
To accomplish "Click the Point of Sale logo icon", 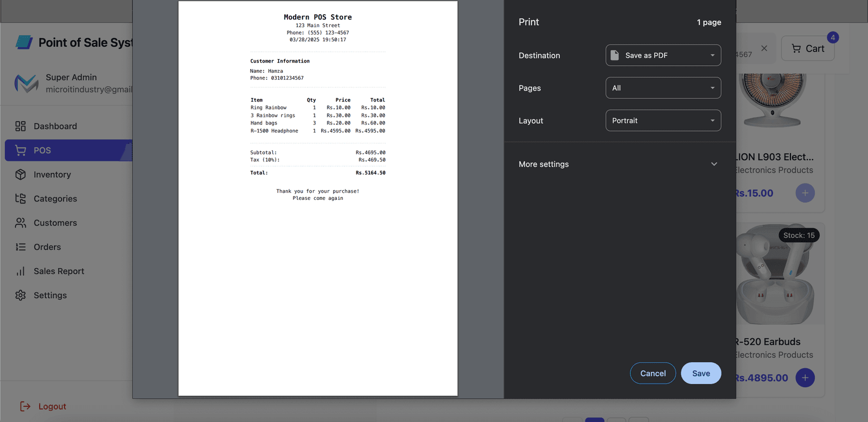I will 24,42.
